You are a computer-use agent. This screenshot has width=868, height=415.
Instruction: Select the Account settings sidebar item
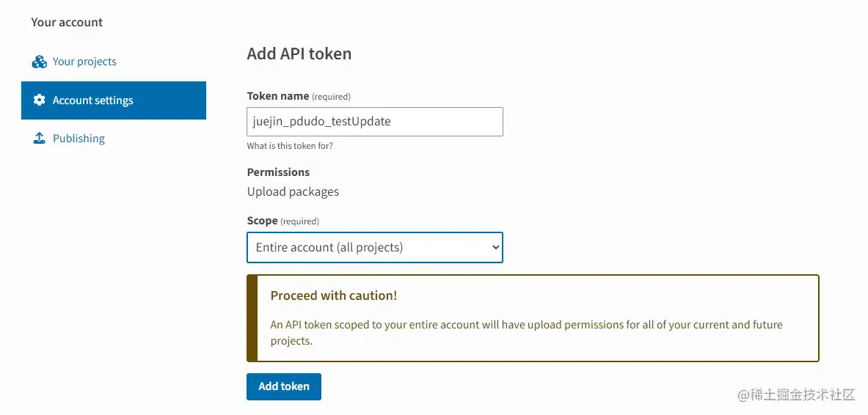92,100
